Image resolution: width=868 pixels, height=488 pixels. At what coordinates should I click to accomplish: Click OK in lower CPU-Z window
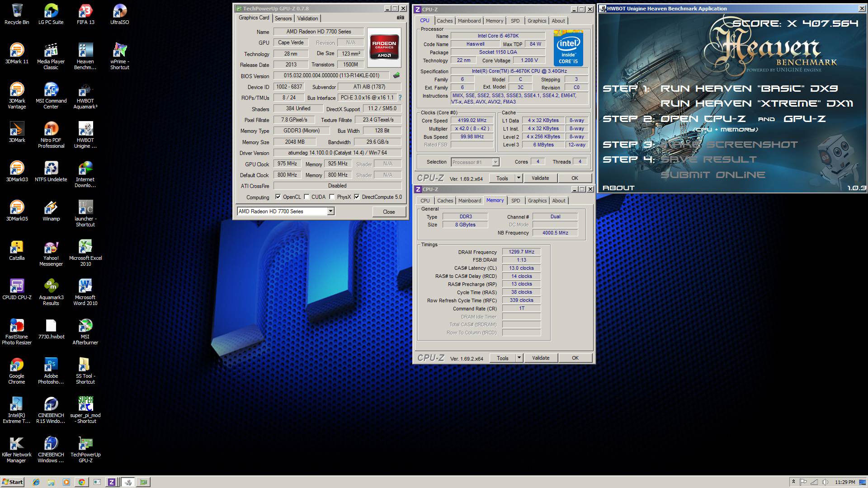(575, 358)
